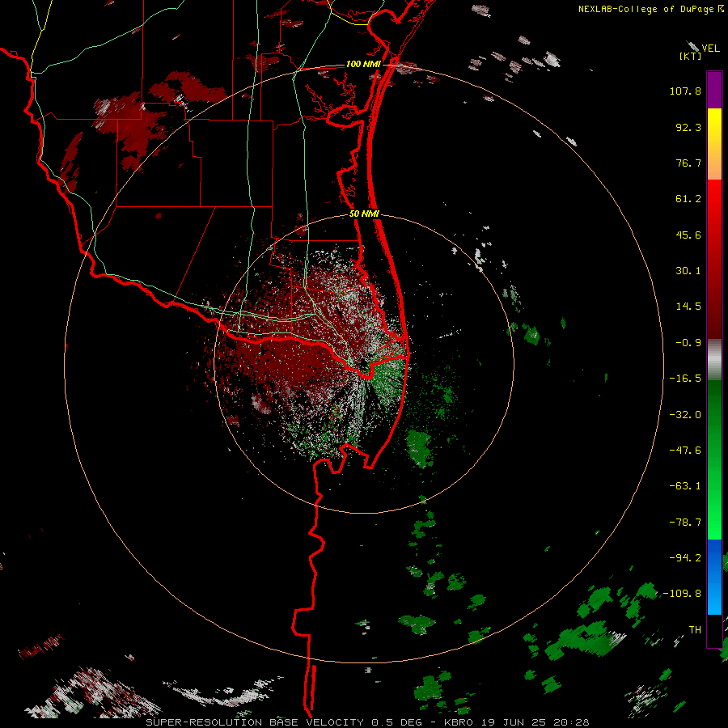This screenshot has width=728, height=728.
Task: Select the -0.9 legend value
Action: (688, 343)
